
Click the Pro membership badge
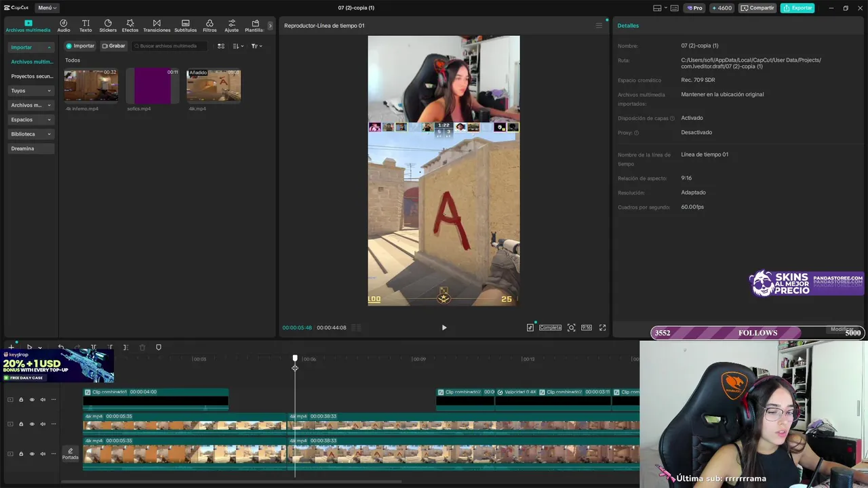click(x=694, y=8)
